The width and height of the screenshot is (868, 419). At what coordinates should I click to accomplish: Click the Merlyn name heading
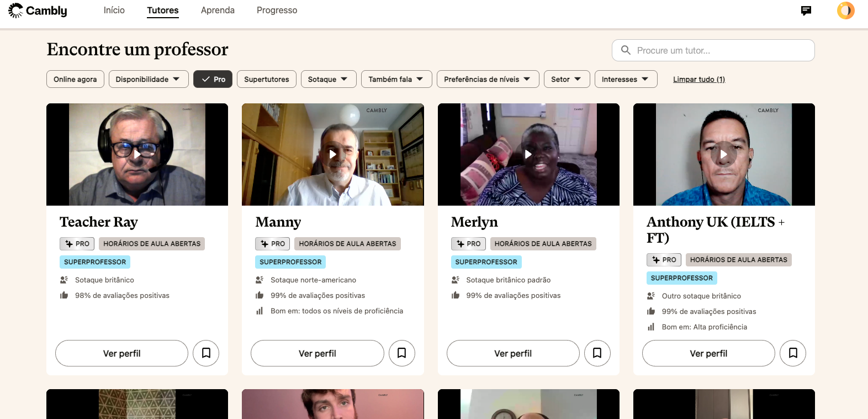pos(474,222)
